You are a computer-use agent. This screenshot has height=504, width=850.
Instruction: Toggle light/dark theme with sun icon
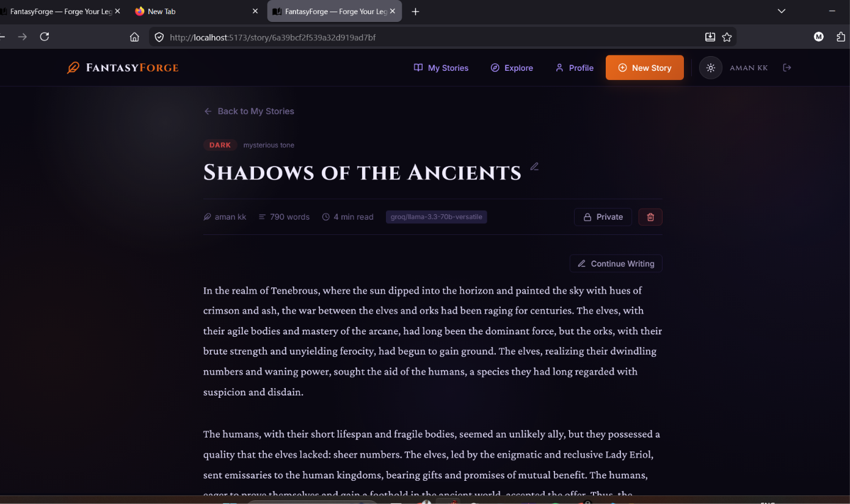tap(711, 68)
